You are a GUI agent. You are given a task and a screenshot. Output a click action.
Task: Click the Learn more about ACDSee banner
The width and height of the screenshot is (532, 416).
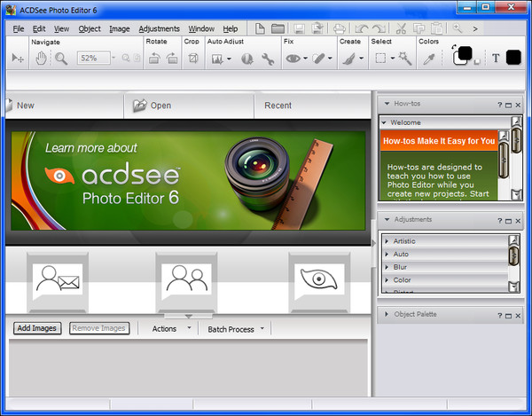click(187, 181)
